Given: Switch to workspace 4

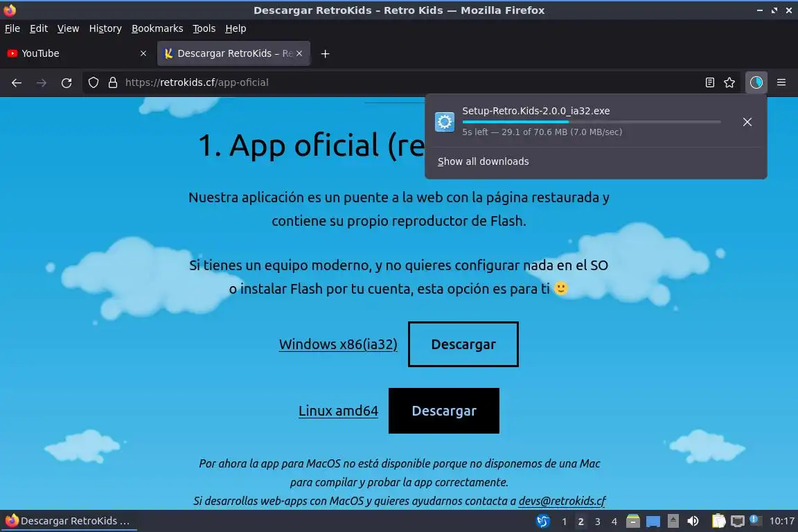Looking at the screenshot, I should 614,522.
